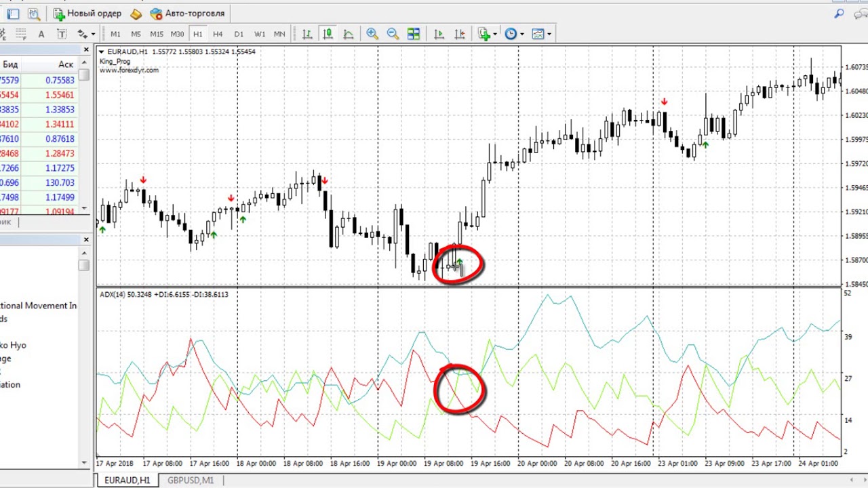
Task: Select the M1 timeframe
Action: pyautogui.click(x=115, y=34)
